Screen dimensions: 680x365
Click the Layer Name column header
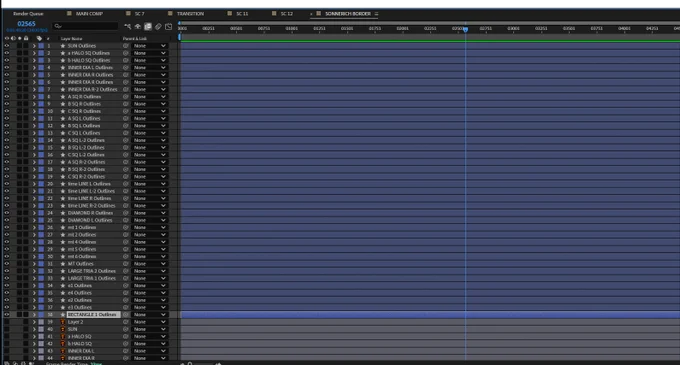(72, 39)
